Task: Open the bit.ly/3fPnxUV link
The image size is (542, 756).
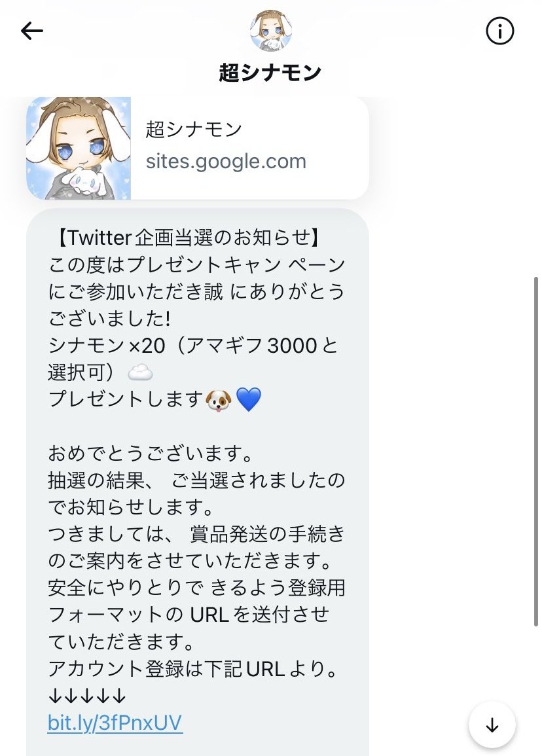Action: pyautogui.click(x=115, y=723)
